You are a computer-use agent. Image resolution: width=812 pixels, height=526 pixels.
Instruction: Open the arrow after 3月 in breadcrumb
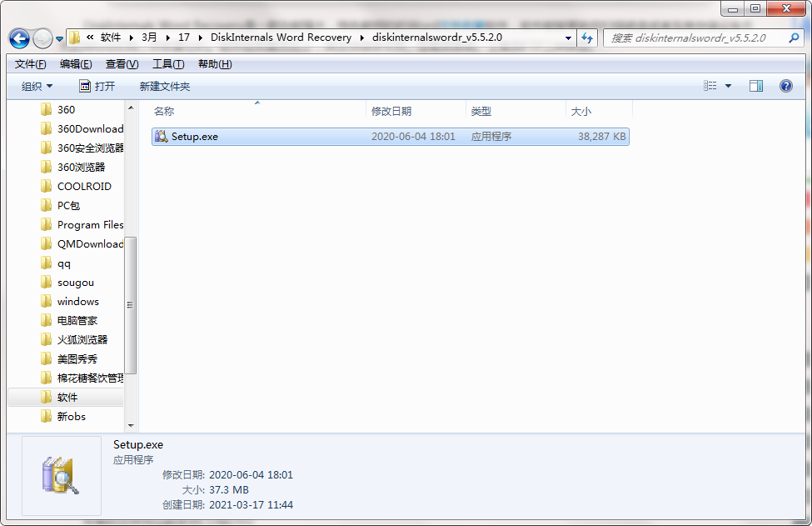(x=167, y=38)
